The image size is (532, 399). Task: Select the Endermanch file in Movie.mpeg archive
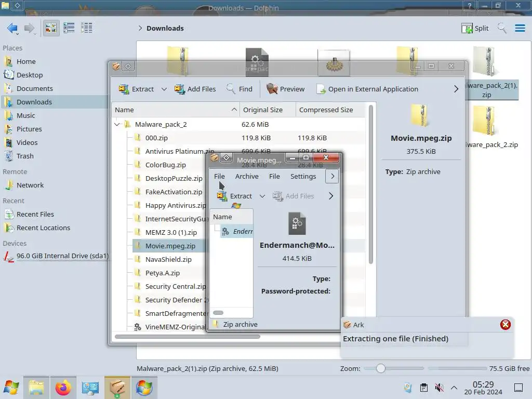(x=237, y=232)
